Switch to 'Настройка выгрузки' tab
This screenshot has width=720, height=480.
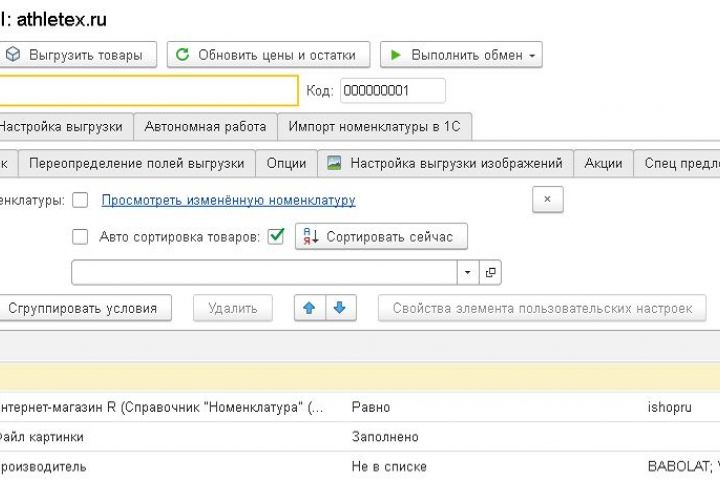(x=66, y=126)
